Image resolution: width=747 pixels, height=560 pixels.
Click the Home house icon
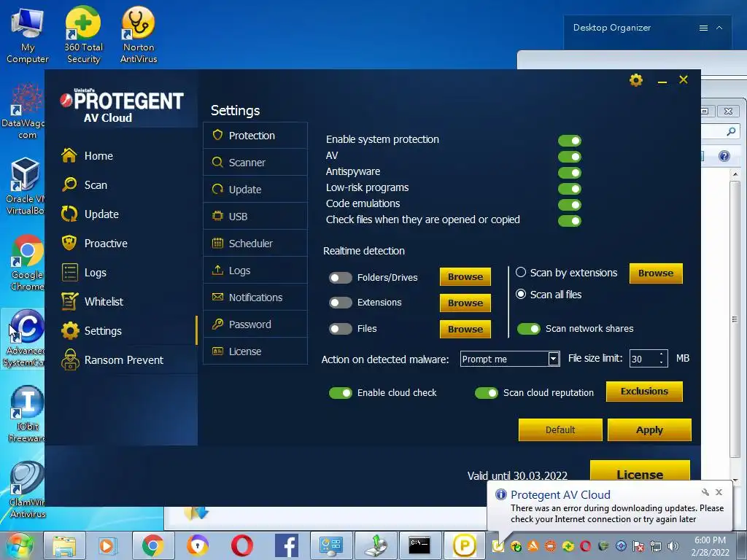[x=69, y=155]
